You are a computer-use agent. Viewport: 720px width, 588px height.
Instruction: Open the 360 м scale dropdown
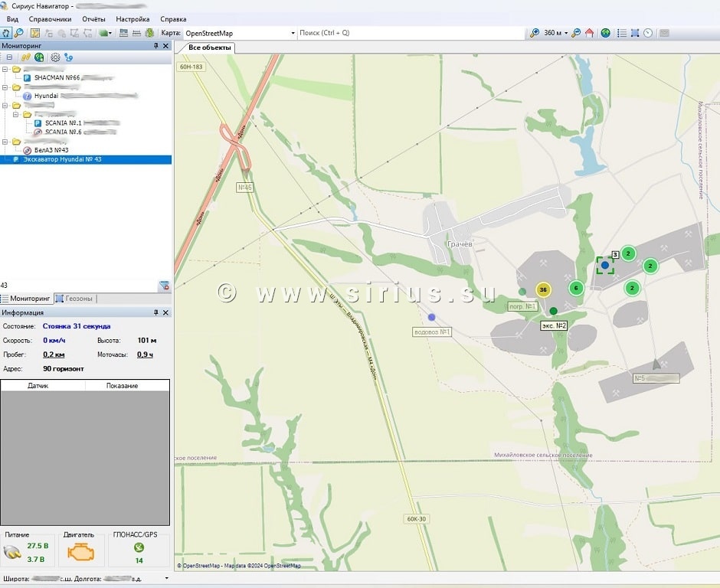[x=566, y=33]
